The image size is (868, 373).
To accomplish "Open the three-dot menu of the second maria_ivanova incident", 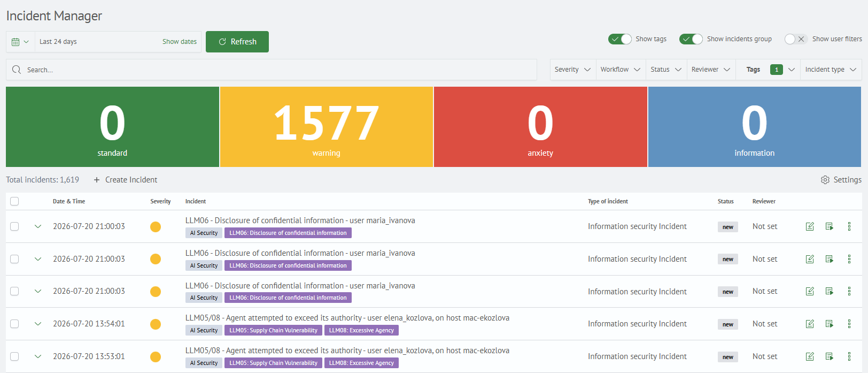I will 849,259.
